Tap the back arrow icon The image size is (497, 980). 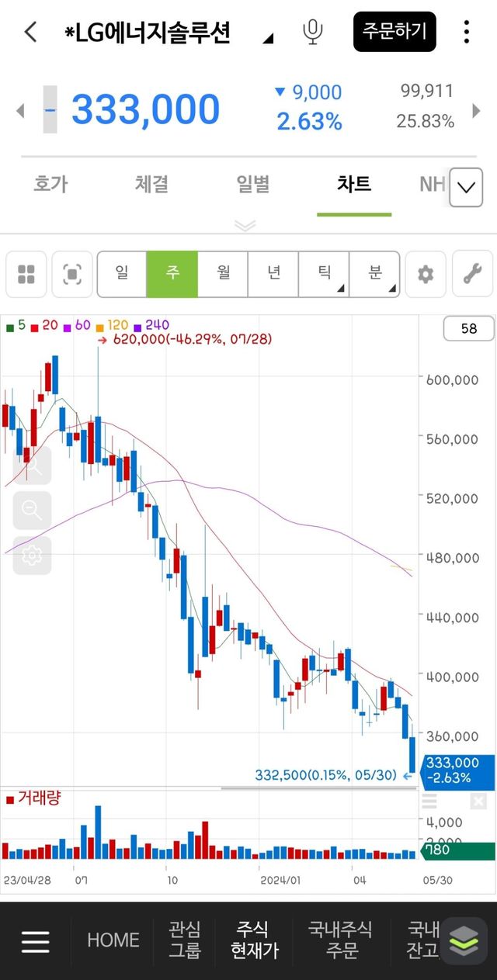pyautogui.click(x=30, y=32)
